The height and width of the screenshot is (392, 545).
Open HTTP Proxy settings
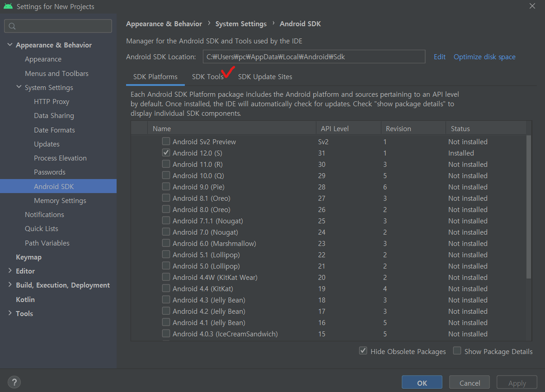(x=52, y=102)
